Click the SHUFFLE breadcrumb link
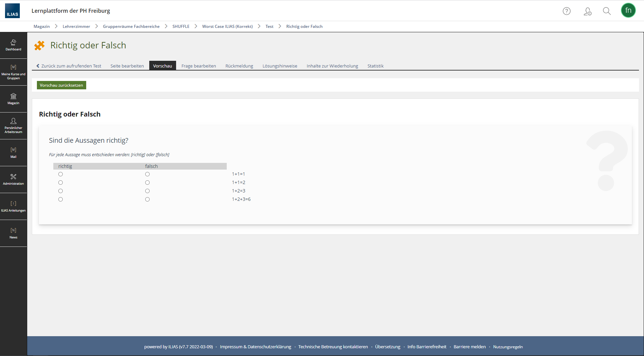The width and height of the screenshot is (644, 356). point(181,27)
